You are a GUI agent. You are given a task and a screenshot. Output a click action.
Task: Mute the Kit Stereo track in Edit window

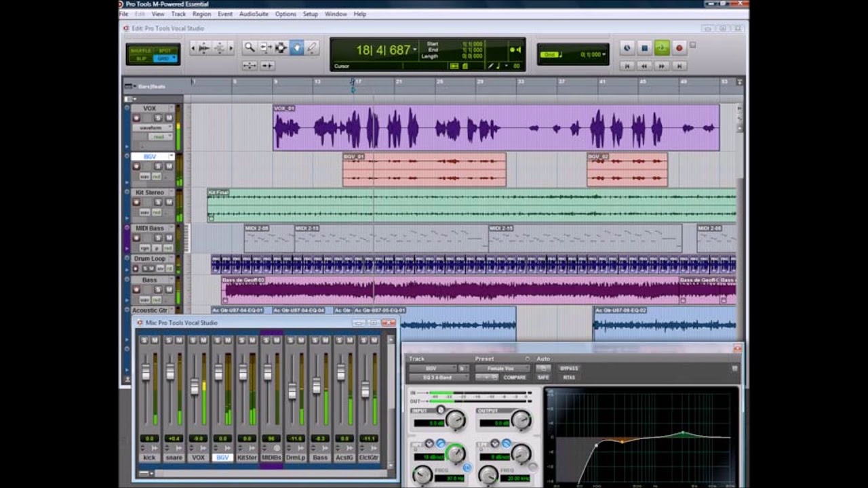169,202
